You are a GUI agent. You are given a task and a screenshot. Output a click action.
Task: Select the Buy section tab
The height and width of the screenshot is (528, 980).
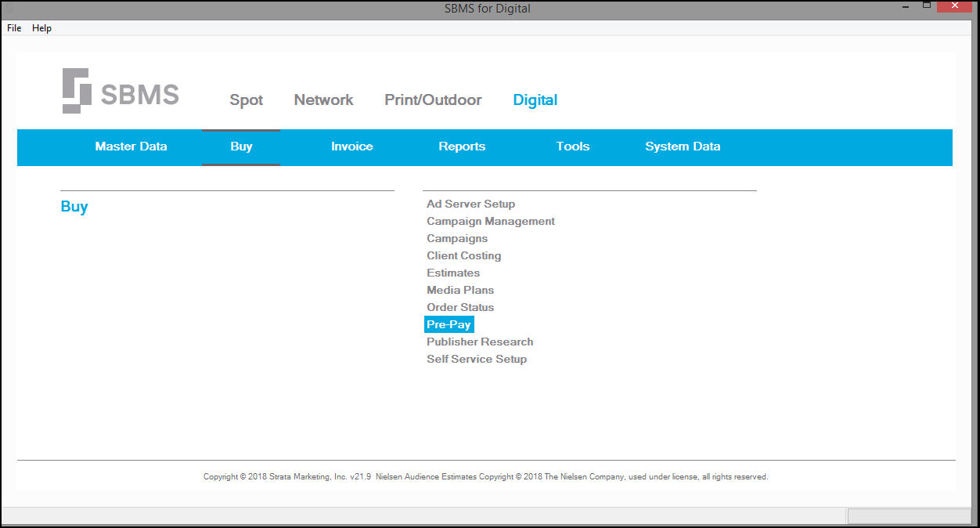(x=241, y=146)
